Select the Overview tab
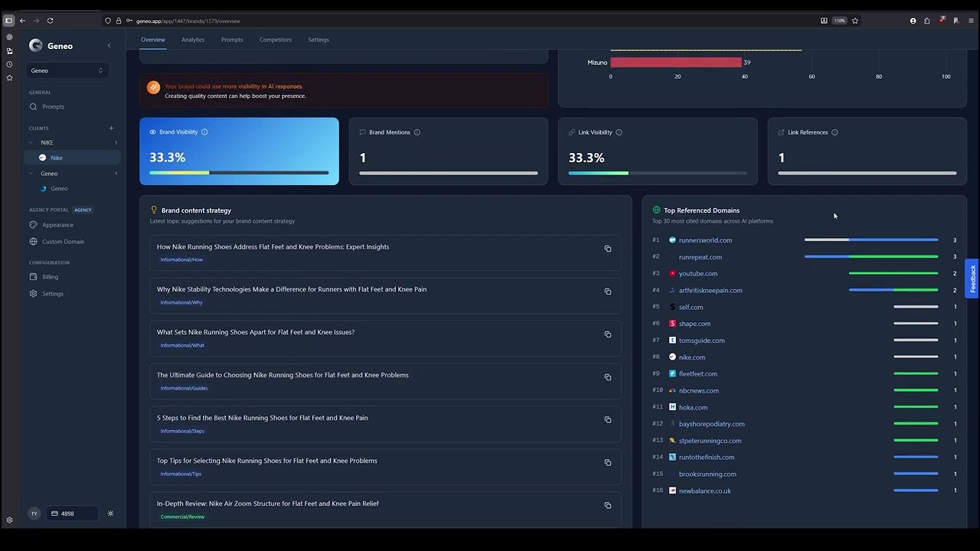The image size is (980, 551). (x=152, y=40)
